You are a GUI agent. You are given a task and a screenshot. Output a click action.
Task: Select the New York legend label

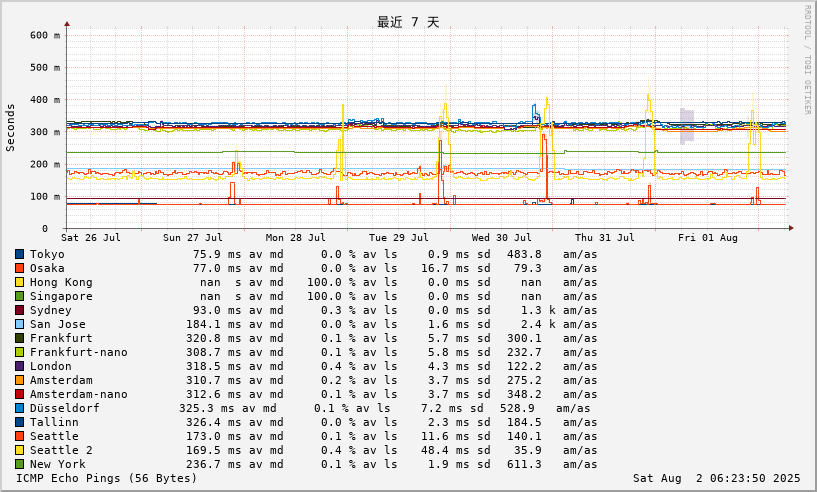[x=57, y=464]
